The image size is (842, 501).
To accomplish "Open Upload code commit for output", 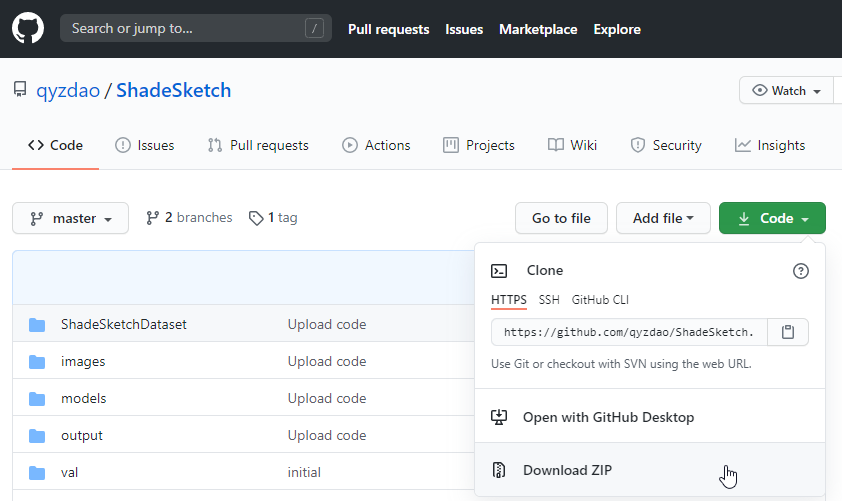I will pos(326,435).
